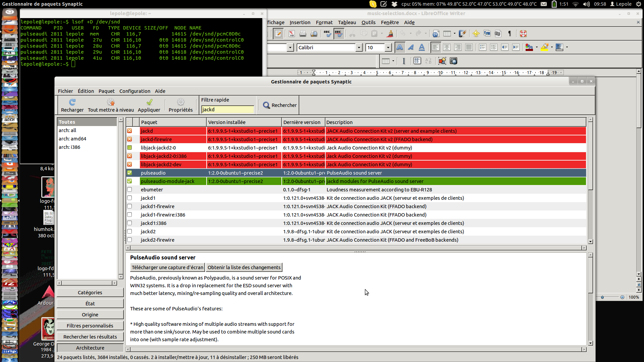This screenshot has width=644, height=362.
Task: Toggle the bold formatting icon
Action: click(399, 47)
